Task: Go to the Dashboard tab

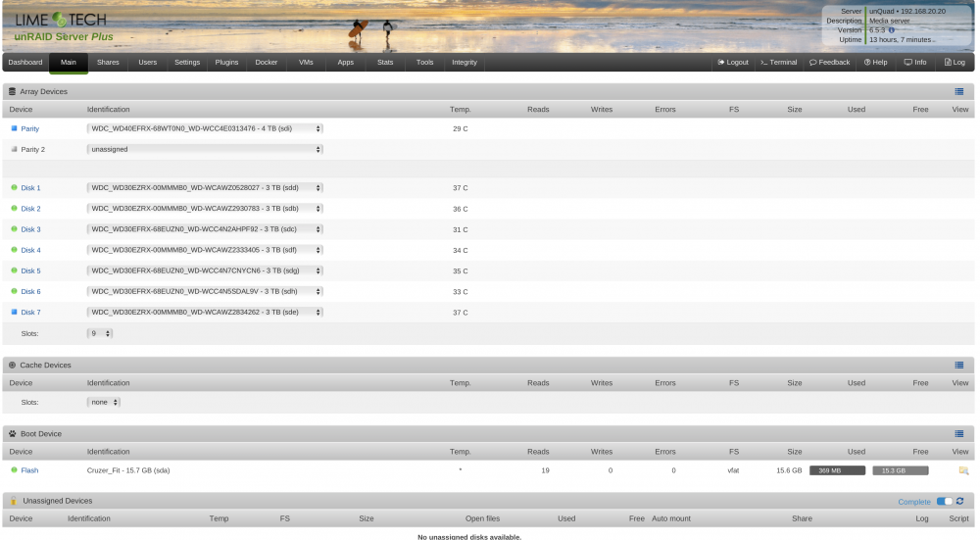Action: coord(25,63)
